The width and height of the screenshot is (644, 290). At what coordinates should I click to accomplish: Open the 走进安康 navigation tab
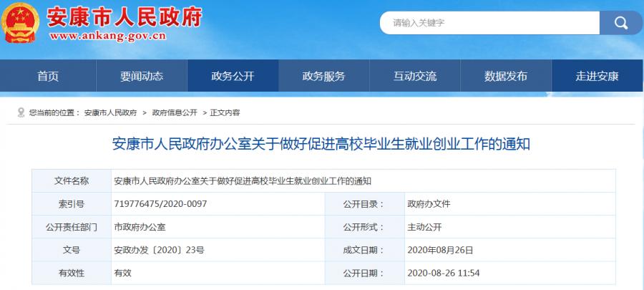(x=597, y=76)
